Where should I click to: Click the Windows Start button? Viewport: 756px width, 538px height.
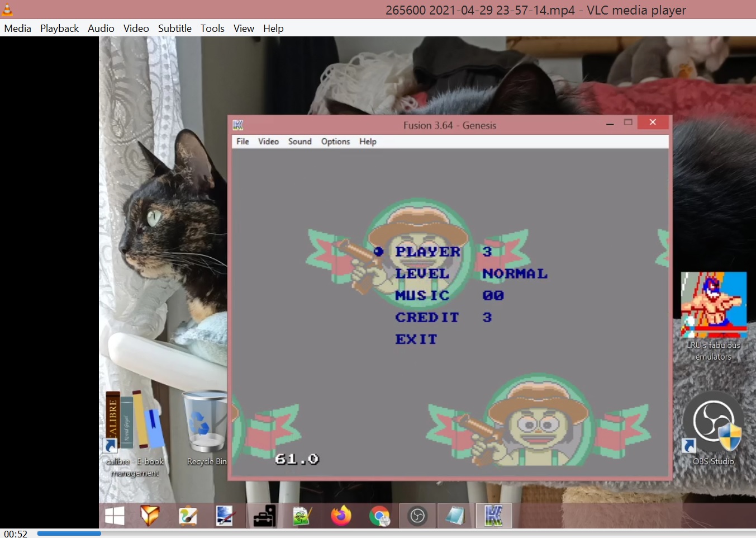[115, 516]
